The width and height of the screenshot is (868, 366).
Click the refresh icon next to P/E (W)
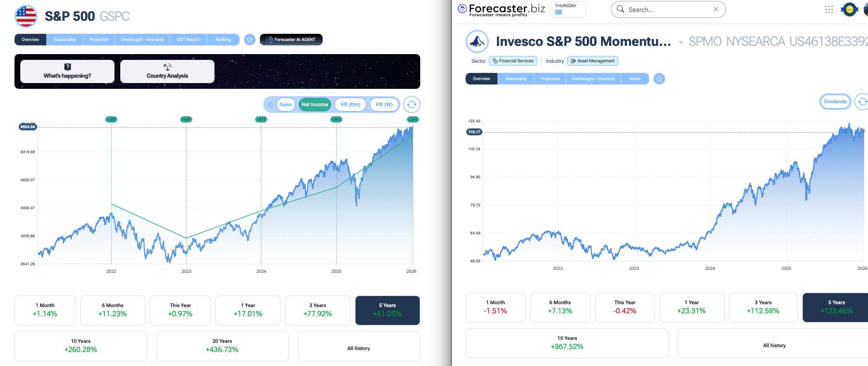412,104
